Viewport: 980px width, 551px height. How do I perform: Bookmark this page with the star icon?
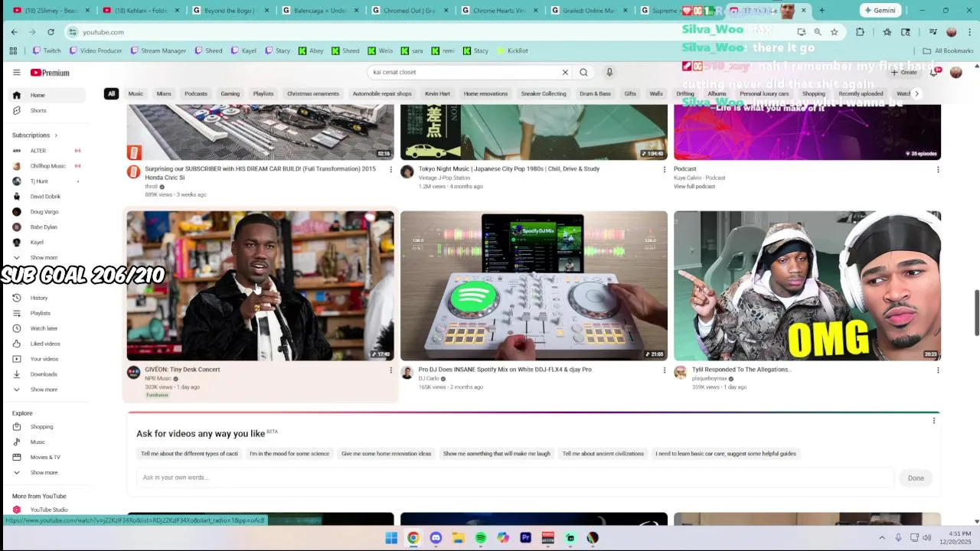(x=834, y=32)
